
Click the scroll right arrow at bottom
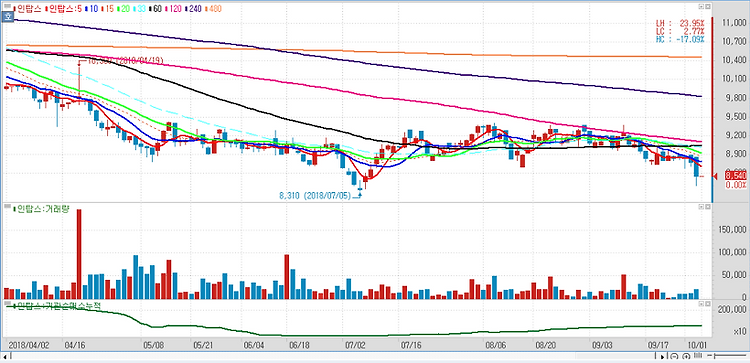662,357
